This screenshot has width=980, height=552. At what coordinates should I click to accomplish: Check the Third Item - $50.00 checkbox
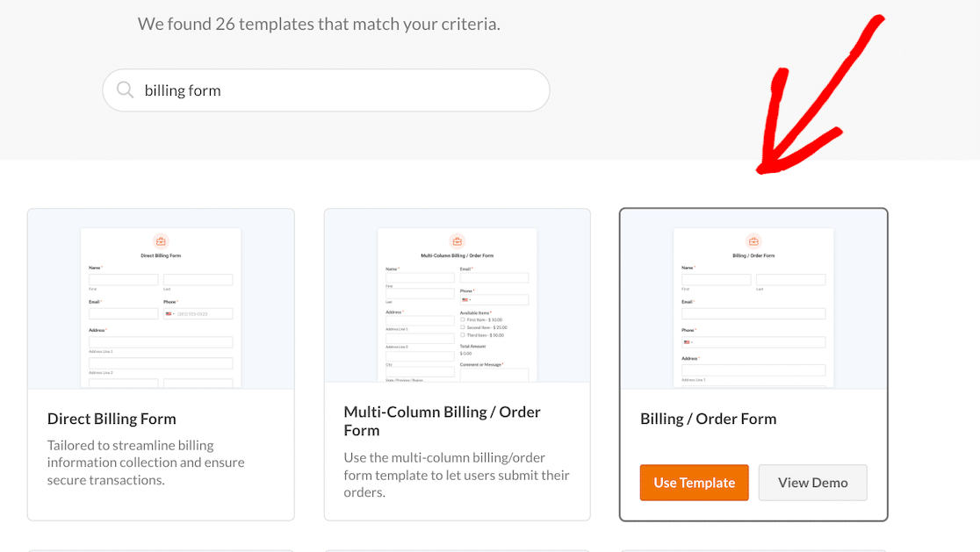[x=462, y=333]
